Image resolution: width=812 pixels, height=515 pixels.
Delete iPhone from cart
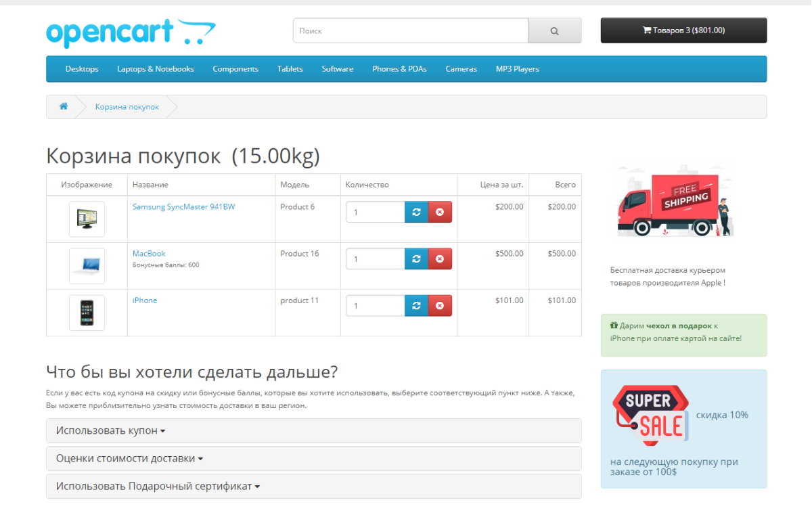pyautogui.click(x=440, y=306)
